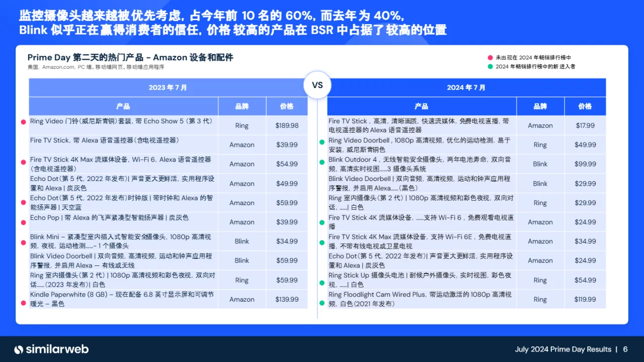The image size is (644, 362).
Task: Click the green dot beside 2024 Fire TV Stick 4K Max 流媒体设备 row
Action: tap(322, 243)
